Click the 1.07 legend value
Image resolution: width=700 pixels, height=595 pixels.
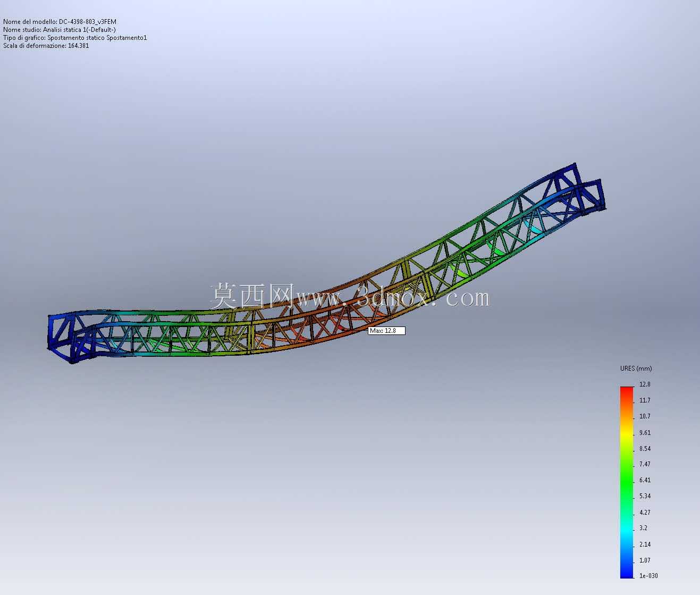[645, 560]
